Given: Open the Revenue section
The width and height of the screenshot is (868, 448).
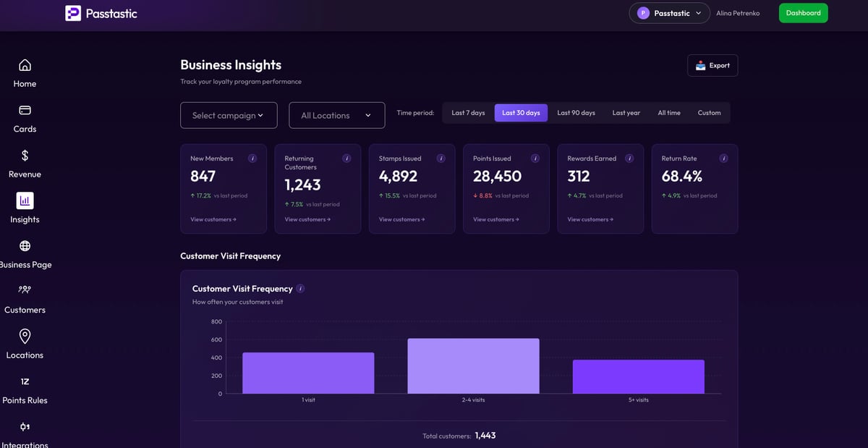Looking at the screenshot, I should (24, 164).
